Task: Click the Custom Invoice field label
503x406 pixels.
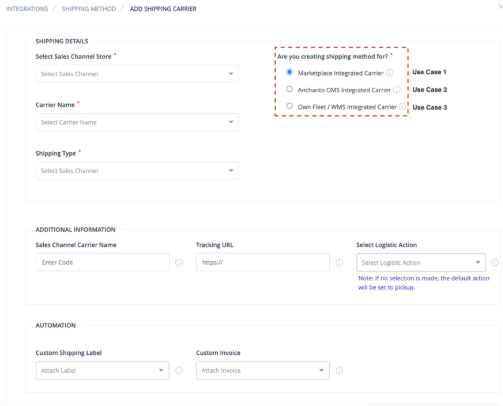Action: tap(218, 353)
